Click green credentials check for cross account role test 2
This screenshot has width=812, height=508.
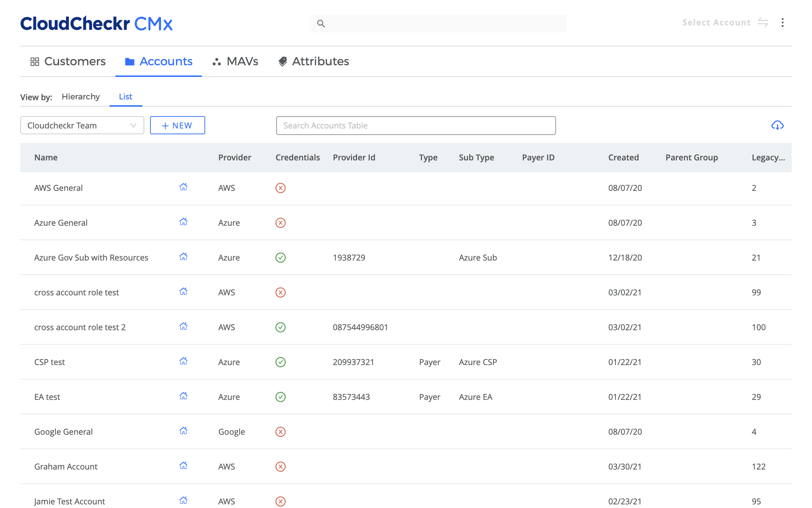pyautogui.click(x=281, y=327)
